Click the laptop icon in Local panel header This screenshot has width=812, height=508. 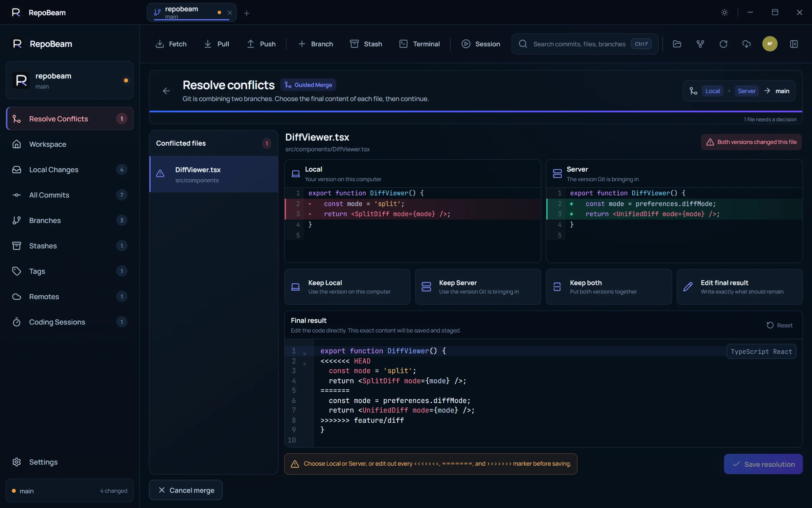point(295,174)
